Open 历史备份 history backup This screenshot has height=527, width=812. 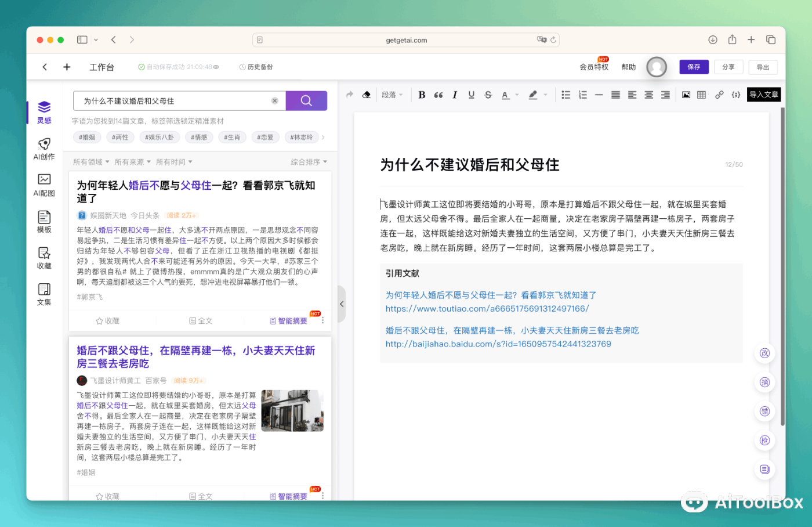coord(256,67)
